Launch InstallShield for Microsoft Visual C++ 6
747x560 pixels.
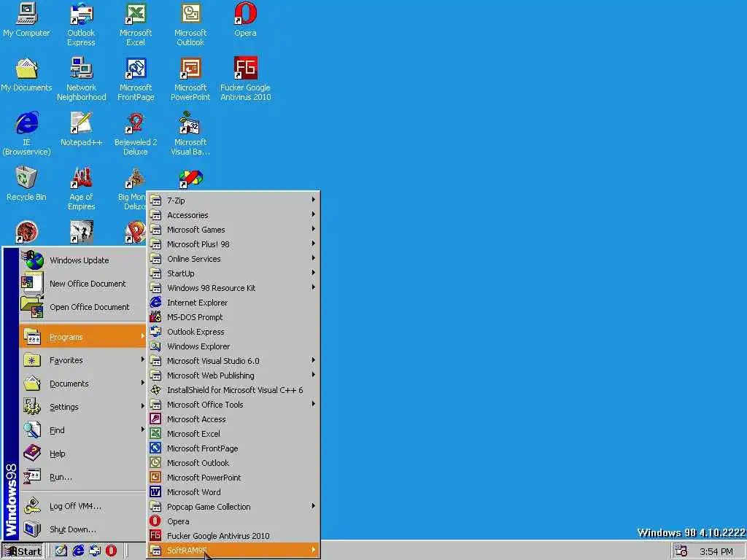[233, 390]
